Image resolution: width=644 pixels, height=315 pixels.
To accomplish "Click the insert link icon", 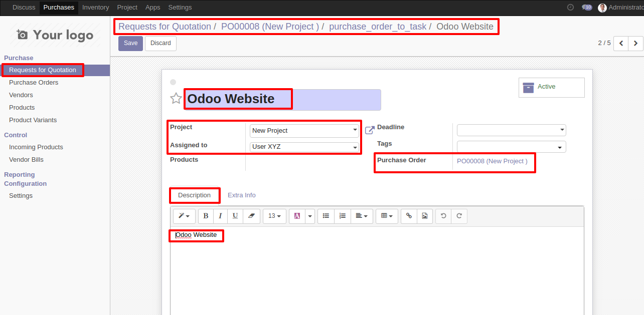I will (409, 216).
